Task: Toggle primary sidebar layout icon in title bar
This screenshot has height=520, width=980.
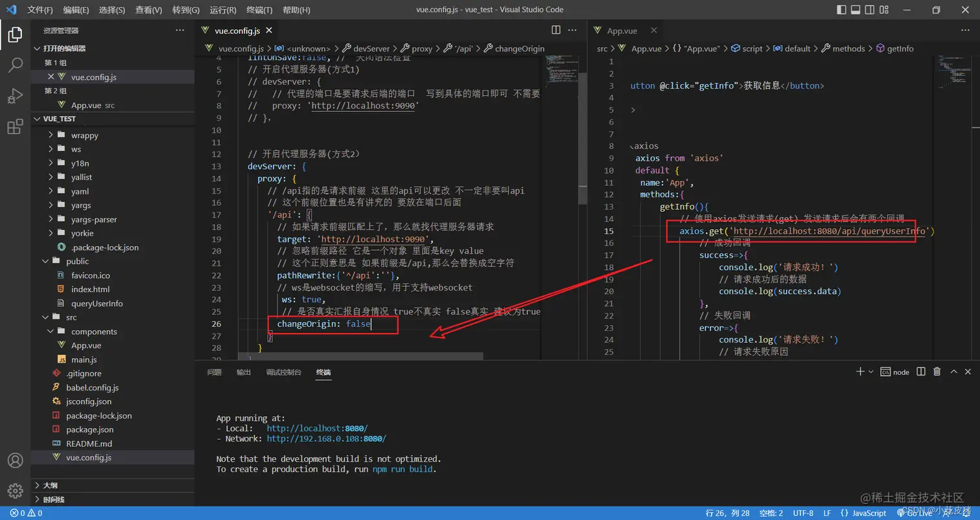Action: [x=841, y=10]
